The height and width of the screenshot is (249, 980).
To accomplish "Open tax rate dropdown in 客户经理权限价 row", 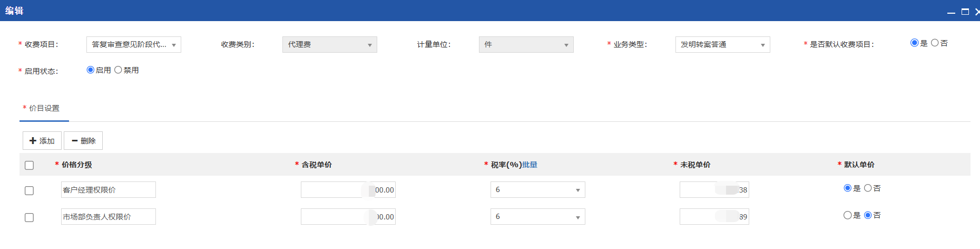I will click(538, 190).
